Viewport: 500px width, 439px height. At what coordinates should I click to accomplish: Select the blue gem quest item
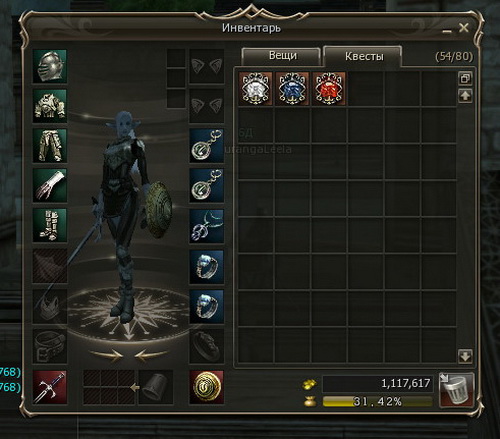point(292,89)
